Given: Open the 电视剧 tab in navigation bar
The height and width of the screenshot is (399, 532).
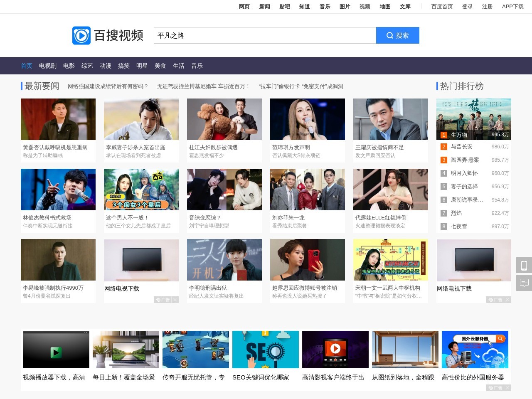Looking at the screenshot, I should click(48, 66).
